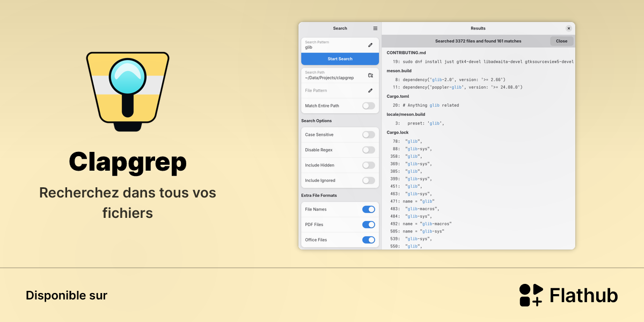The width and height of the screenshot is (644, 322).
Task: Toggle the Office Files switch
Action: (x=369, y=240)
